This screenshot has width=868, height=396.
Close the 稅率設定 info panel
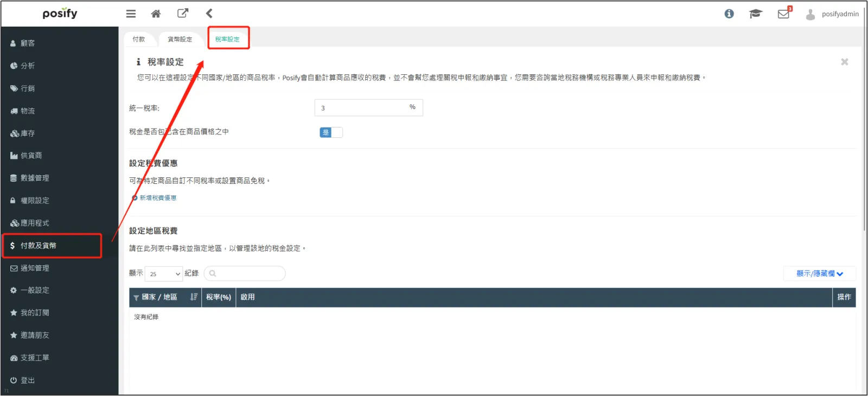click(844, 62)
